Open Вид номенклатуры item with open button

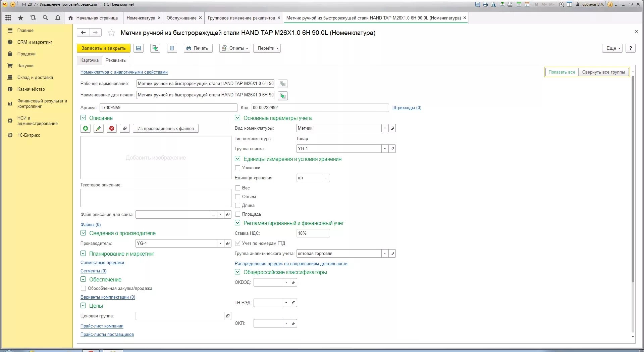click(392, 128)
